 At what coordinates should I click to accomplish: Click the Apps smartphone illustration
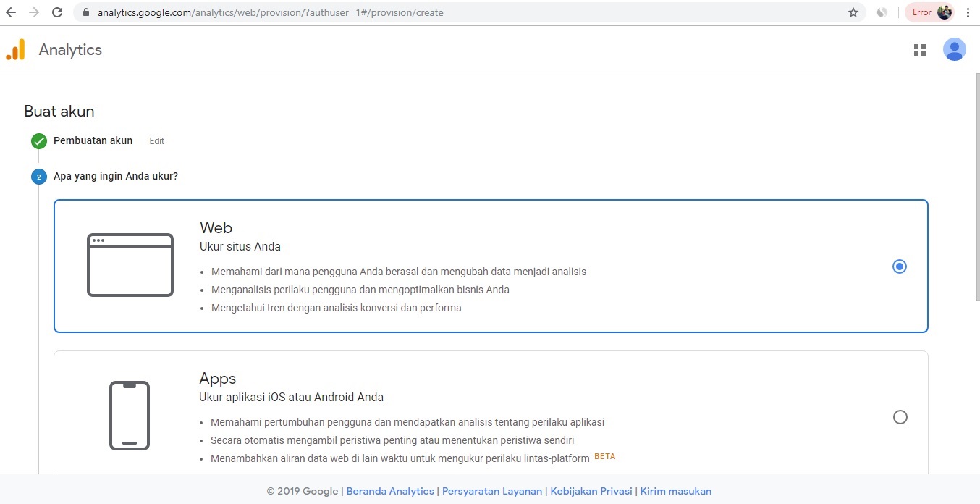click(x=130, y=416)
